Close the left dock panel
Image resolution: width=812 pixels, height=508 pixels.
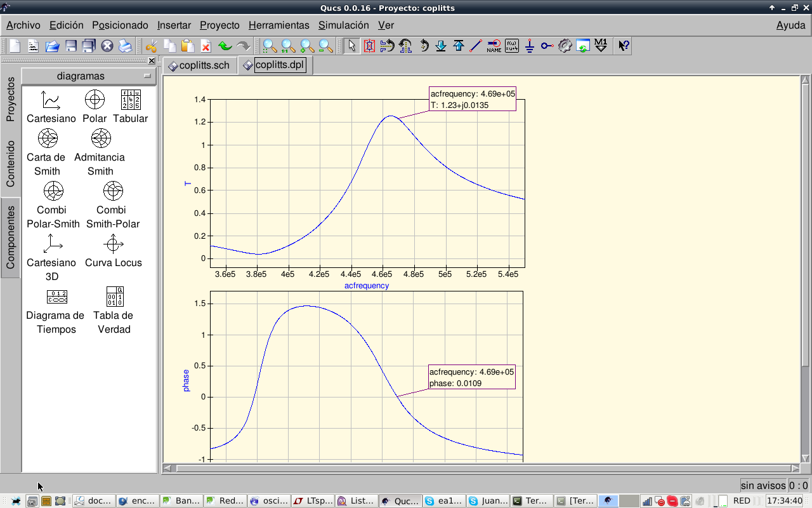152,61
